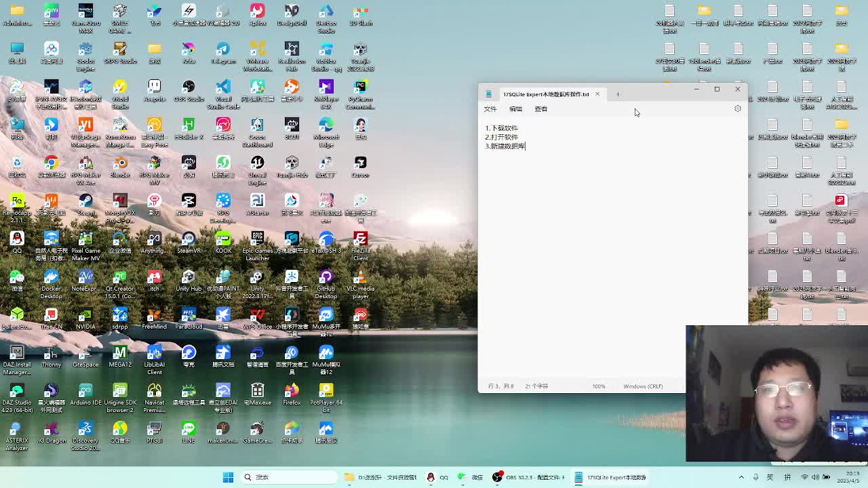This screenshot has height=488, width=868.
Task: Open the 编辑 menu in Notepad
Action: [x=515, y=109]
